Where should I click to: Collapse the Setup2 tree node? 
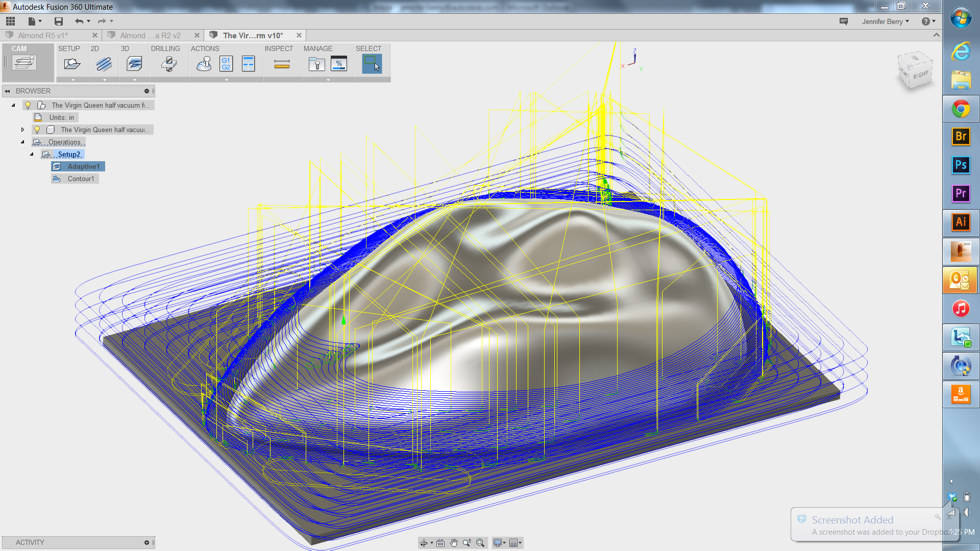coord(32,154)
